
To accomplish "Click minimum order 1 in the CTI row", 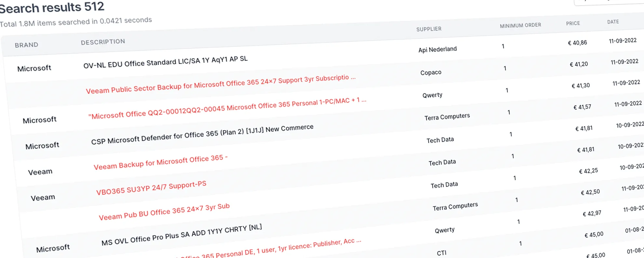I will 520,244.
